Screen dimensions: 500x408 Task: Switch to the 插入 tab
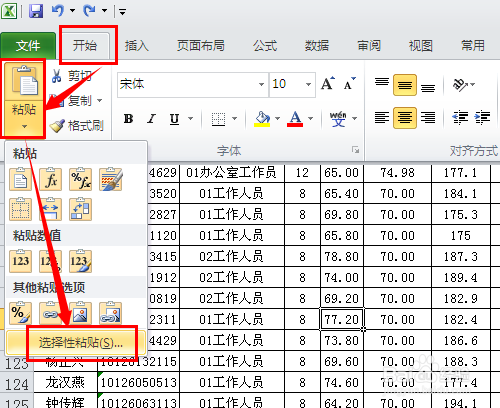137,46
